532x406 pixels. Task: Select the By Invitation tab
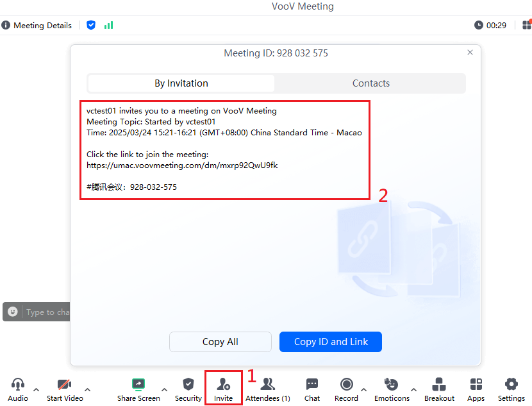(x=181, y=83)
